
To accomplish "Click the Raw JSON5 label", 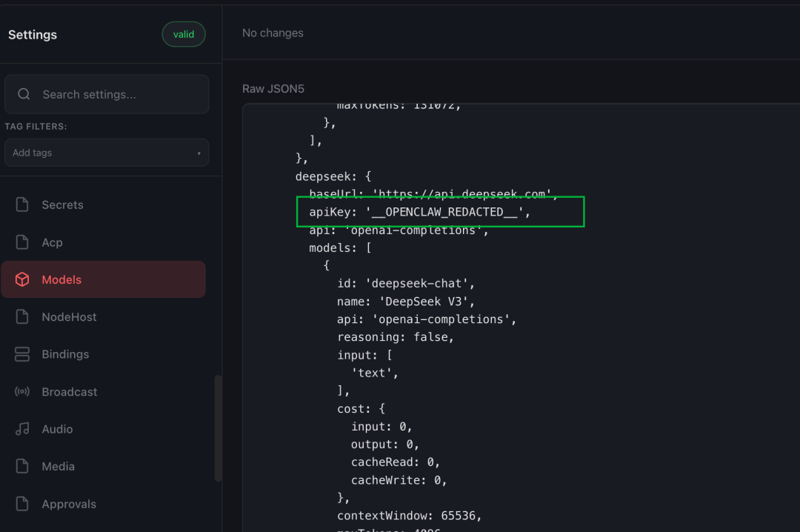I will click(x=273, y=89).
